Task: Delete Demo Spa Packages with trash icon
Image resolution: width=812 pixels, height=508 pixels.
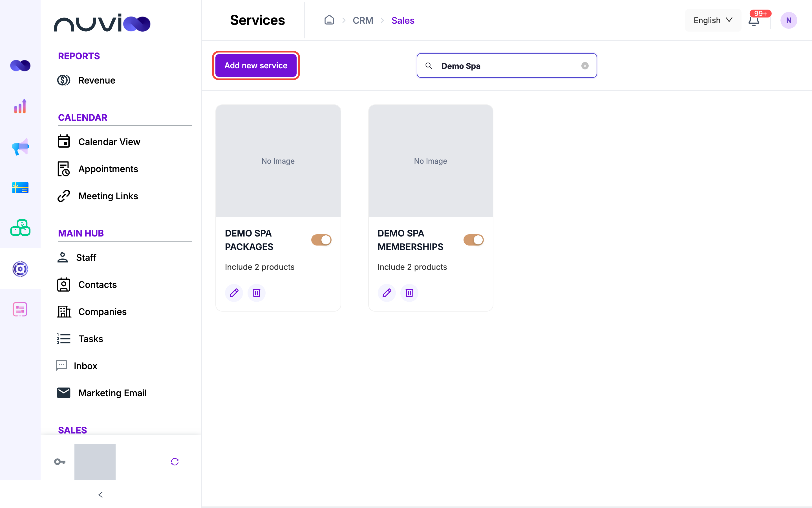Action: (256, 293)
